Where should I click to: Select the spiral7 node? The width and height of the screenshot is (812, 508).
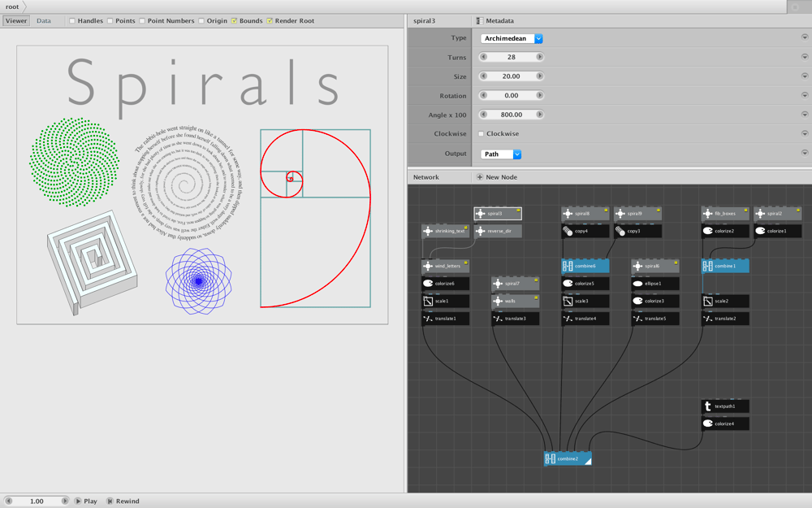516,284
